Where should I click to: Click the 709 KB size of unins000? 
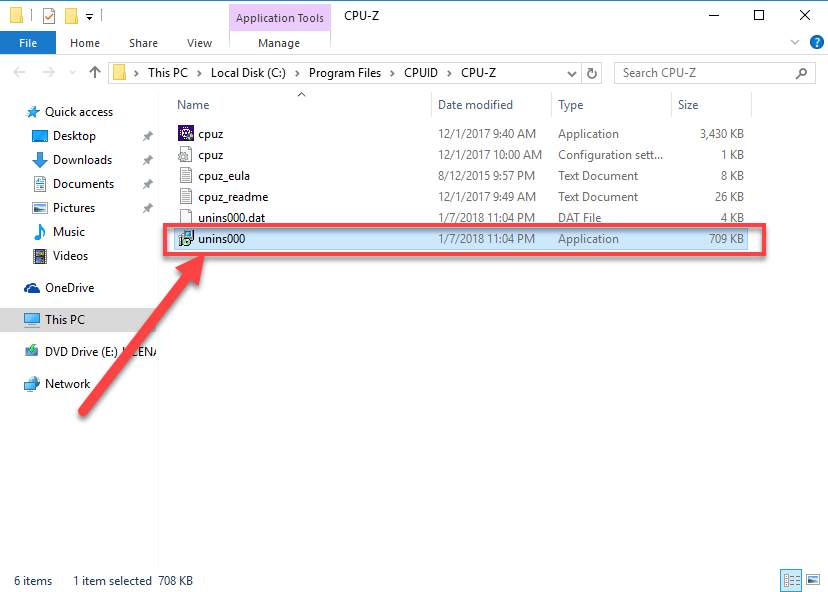coord(726,239)
